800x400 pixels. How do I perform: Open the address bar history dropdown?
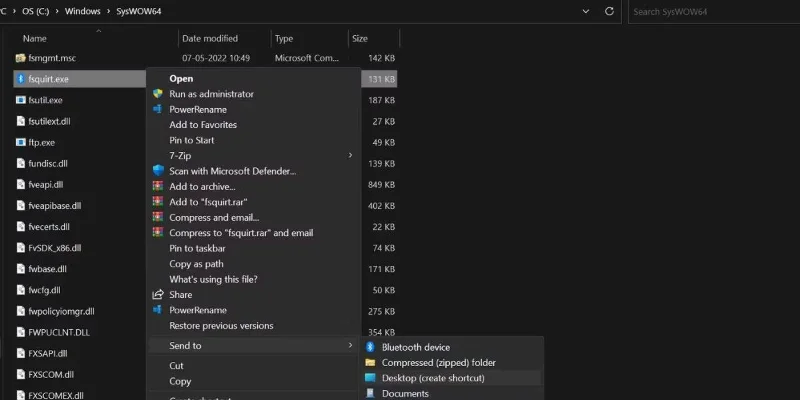586,11
